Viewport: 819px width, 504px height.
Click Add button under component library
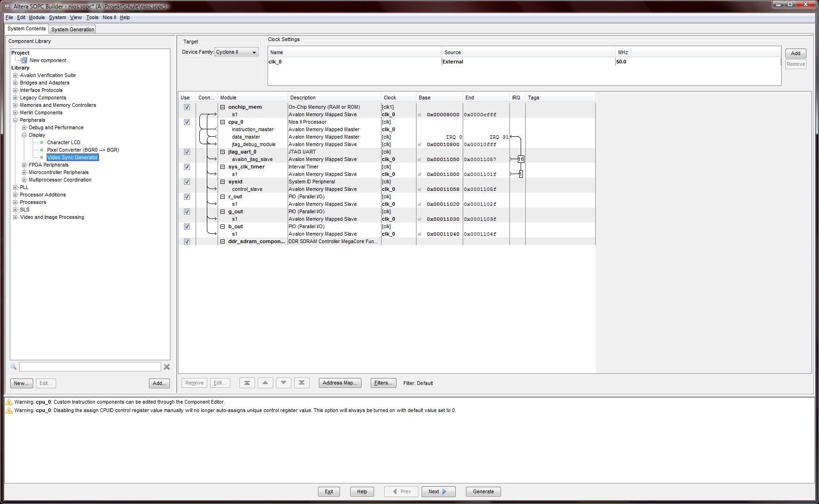[159, 383]
